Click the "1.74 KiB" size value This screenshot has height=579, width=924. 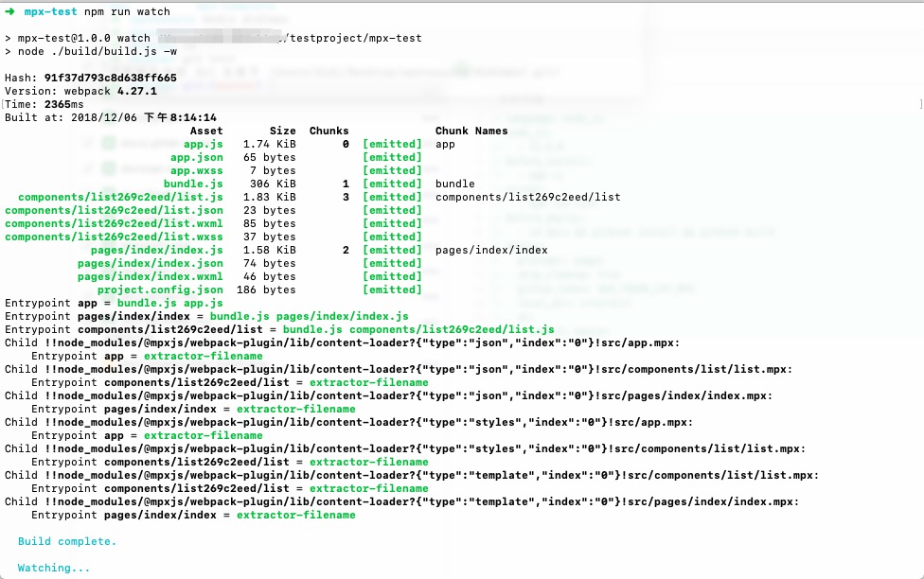click(x=269, y=145)
